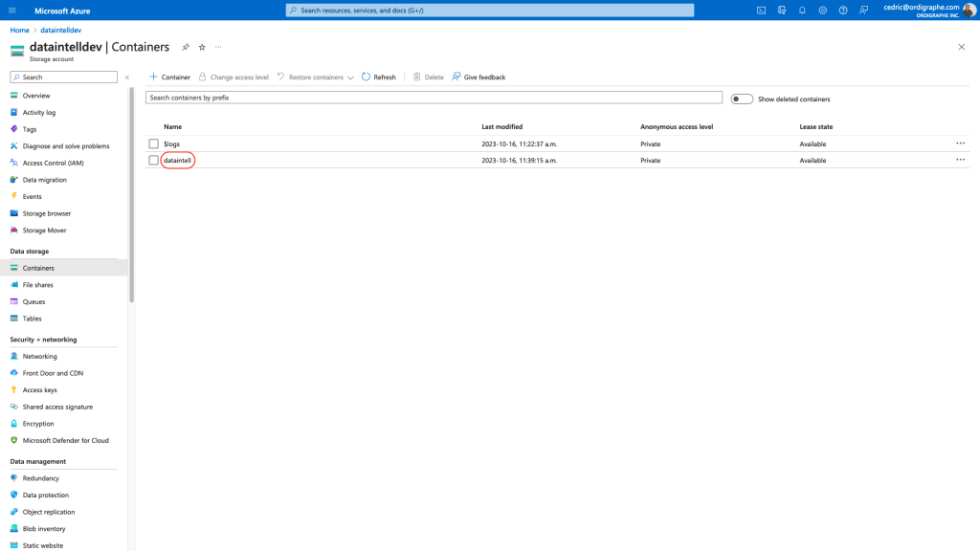
Task: Refresh the containers list
Action: [379, 77]
